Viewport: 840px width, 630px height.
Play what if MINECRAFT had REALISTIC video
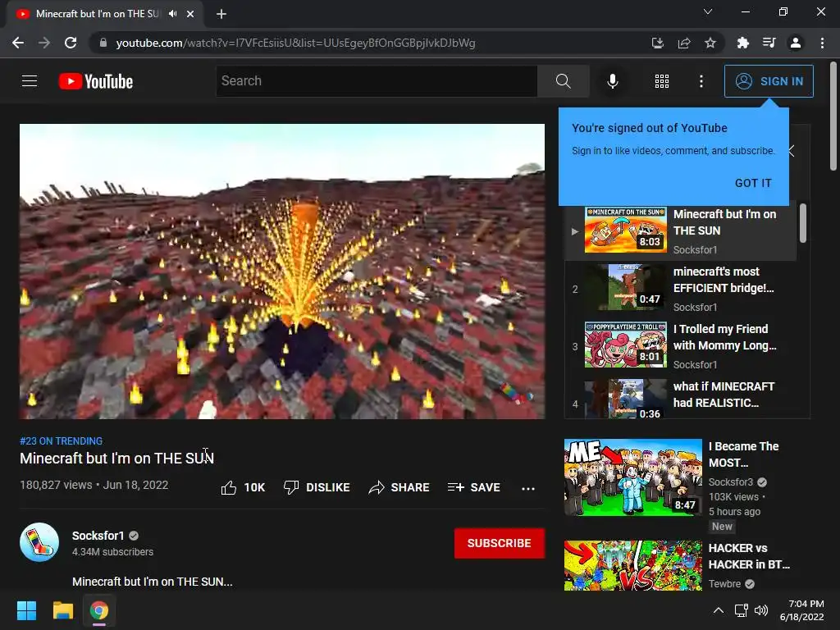[x=680, y=397]
